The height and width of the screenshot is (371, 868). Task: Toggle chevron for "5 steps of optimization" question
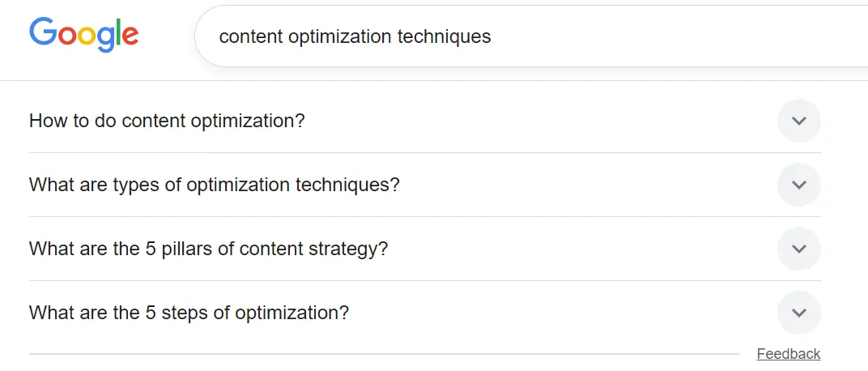[x=798, y=313]
